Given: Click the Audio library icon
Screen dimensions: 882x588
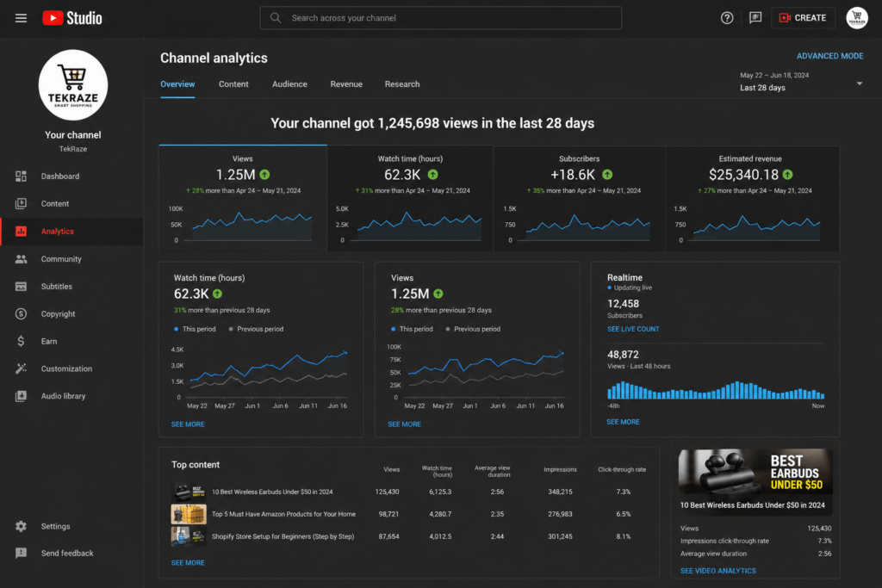Looking at the screenshot, I should coord(21,396).
